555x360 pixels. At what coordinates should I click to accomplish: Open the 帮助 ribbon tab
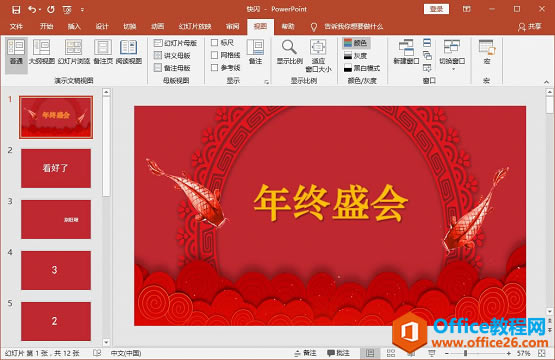click(x=288, y=27)
